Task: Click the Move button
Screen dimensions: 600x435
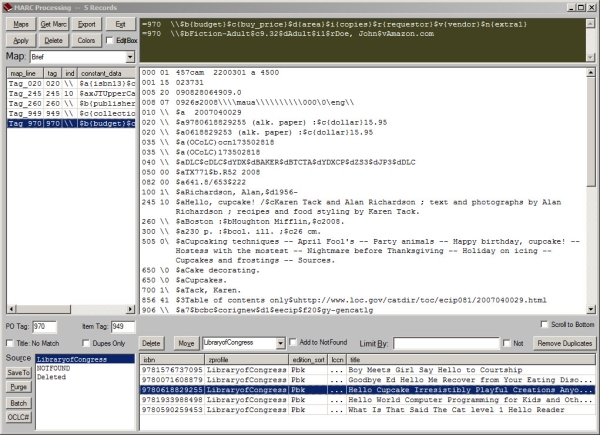Action: 186,343
